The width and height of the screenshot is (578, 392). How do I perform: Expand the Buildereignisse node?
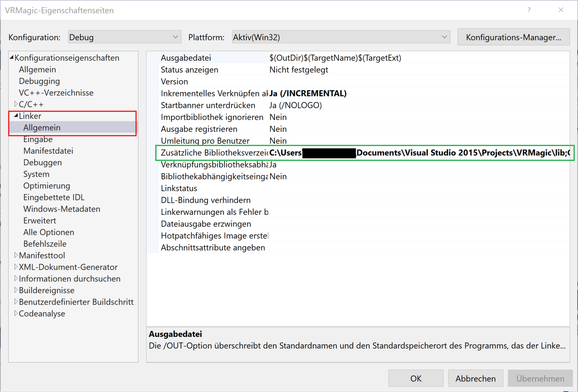(16, 290)
